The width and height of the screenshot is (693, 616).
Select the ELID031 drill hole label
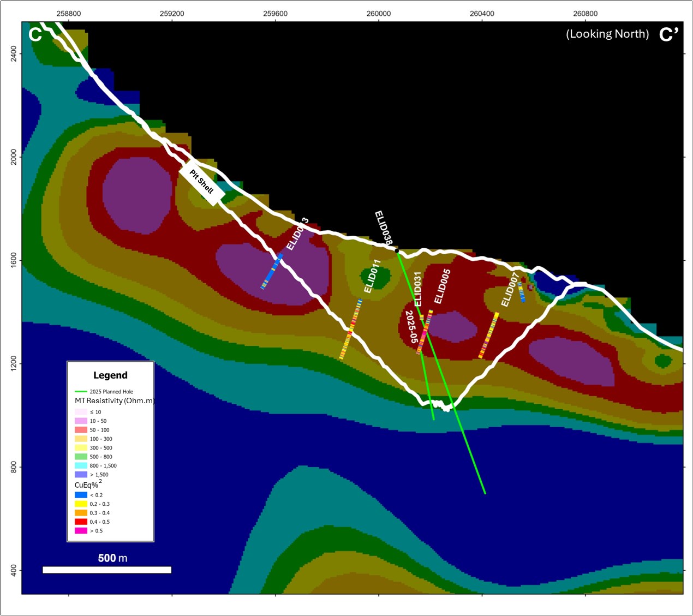tap(418, 289)
